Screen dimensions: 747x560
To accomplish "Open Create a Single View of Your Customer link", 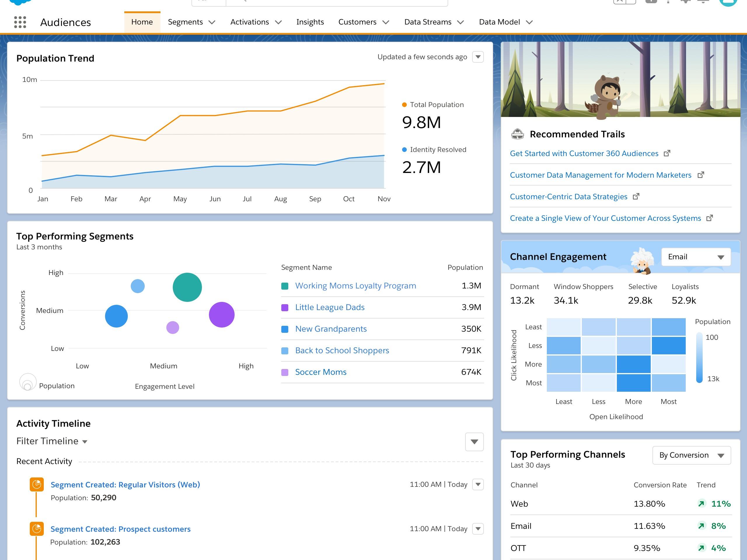I will (605, 218).
